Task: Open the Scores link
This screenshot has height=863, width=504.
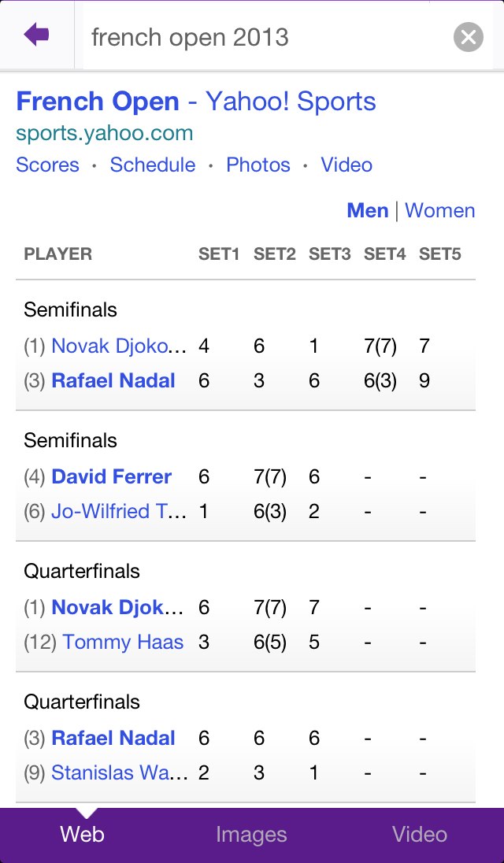Action: click(x=48, y=165)
